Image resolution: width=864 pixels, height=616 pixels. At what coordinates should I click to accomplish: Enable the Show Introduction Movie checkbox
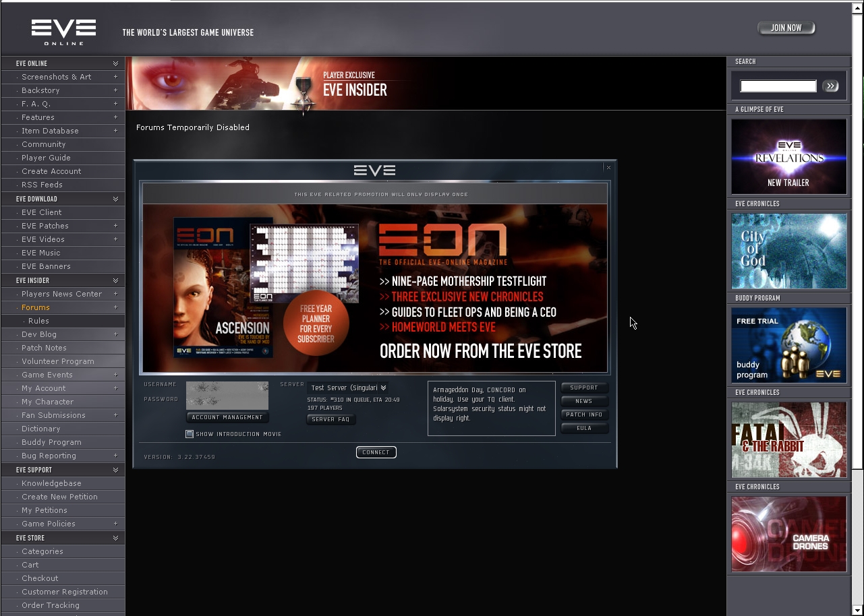tap(190, 434)
